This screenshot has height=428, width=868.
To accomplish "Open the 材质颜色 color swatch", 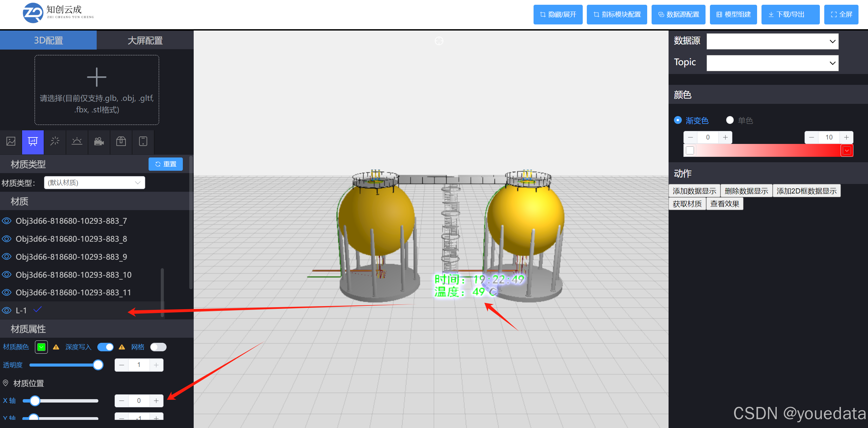I will [41, 347].
